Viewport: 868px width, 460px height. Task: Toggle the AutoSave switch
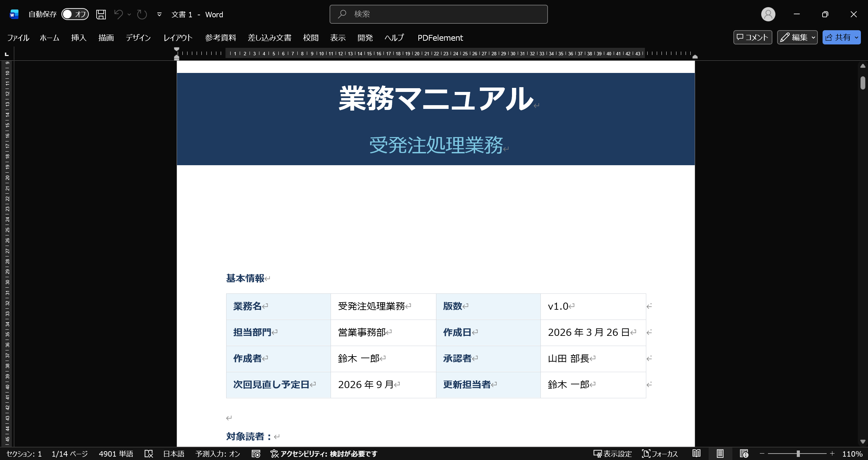(x=75, y=14)
